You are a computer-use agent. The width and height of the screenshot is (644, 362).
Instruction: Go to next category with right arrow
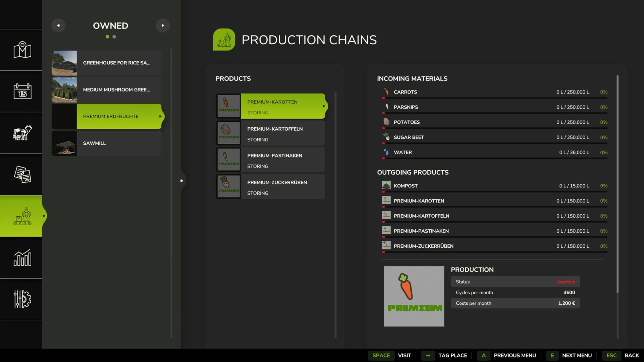click(x=163, y=25)
